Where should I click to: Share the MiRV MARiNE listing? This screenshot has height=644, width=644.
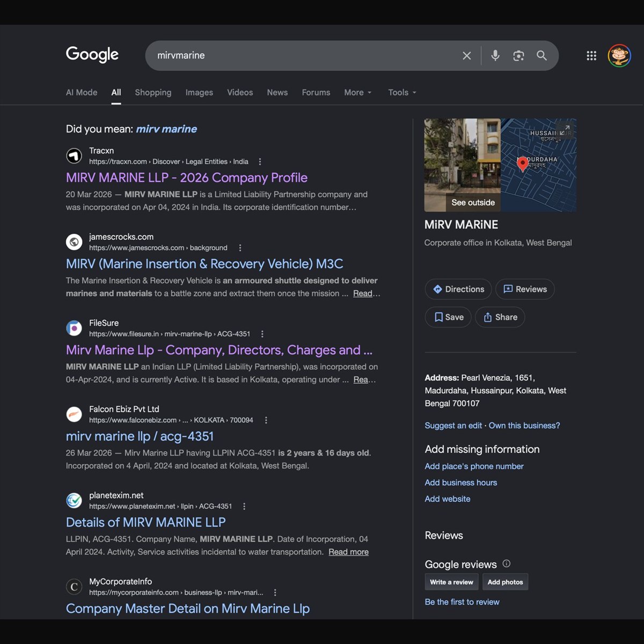[500, 317]
